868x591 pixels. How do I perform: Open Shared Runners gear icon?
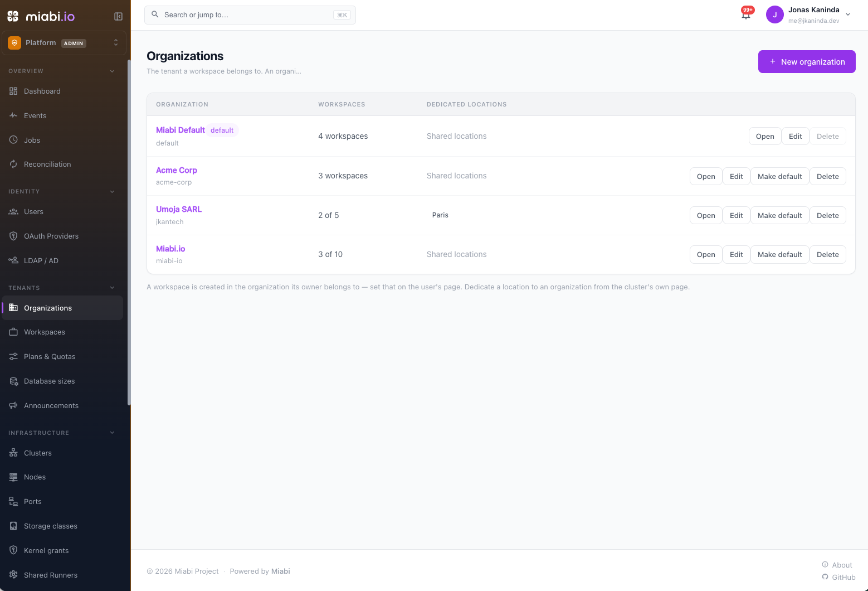(13, 575)
